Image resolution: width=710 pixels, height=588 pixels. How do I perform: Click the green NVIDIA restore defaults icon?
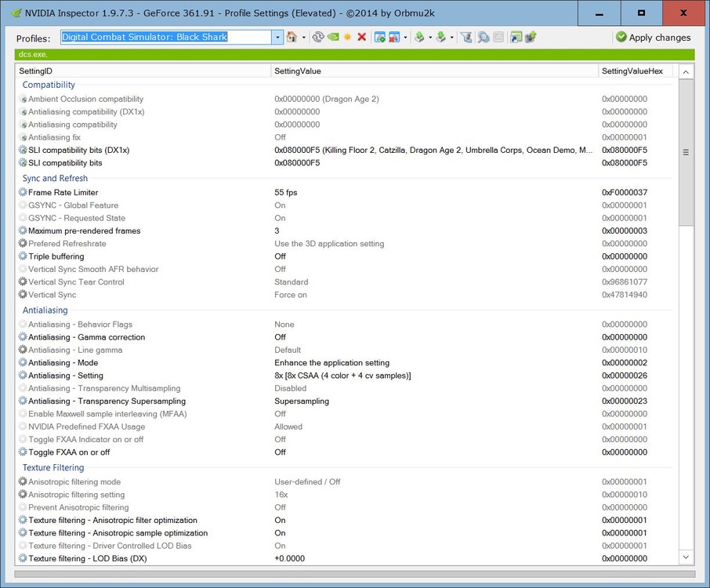(333, 37)
